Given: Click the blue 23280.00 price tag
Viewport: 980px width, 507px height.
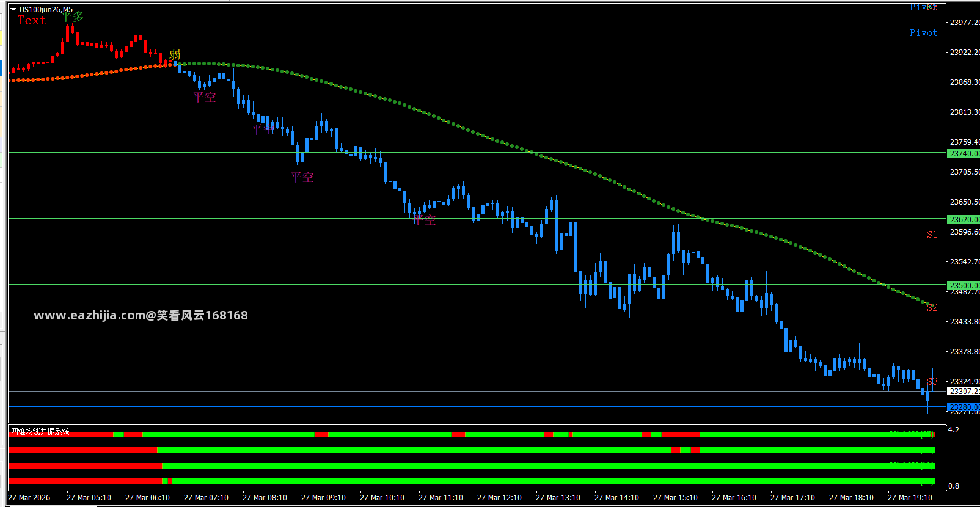Looking at the screenshot, I should tap(964, 407).
